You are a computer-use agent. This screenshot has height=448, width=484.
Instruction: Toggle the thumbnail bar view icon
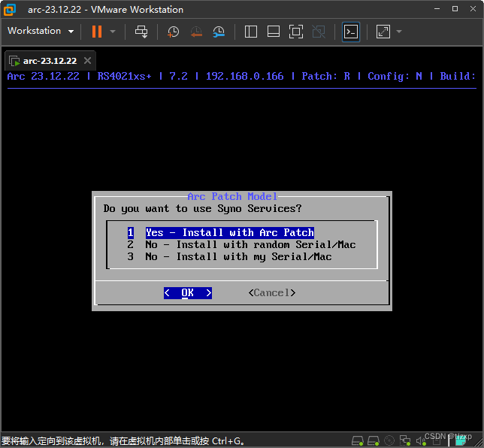pyautogui.click(x=274, y=32)
